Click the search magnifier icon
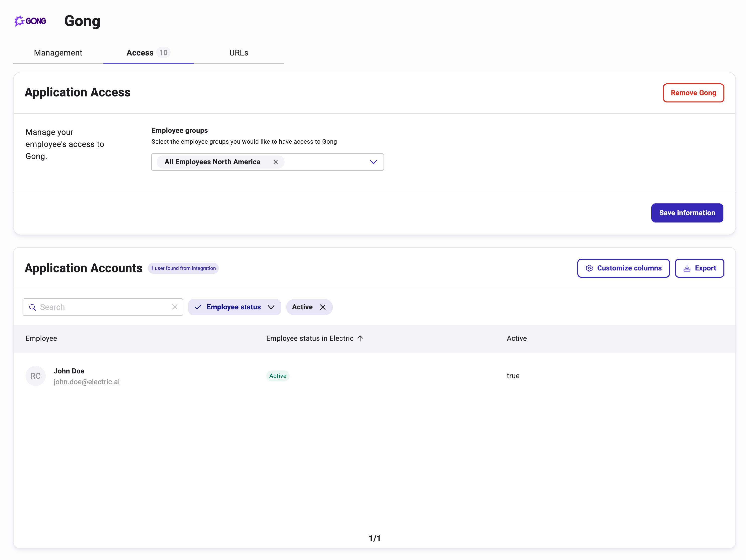746x560 pixels. [x=33, y=307]
